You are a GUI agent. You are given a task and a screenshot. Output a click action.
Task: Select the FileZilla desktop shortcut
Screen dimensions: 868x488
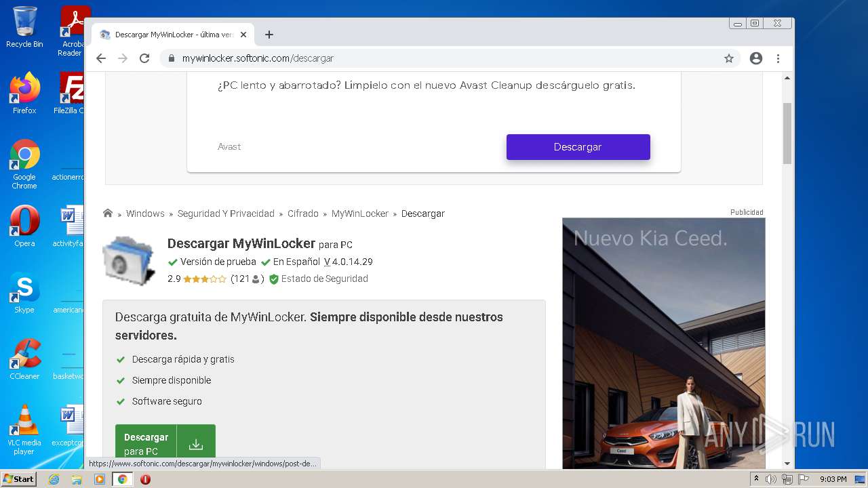pos(69,94)
